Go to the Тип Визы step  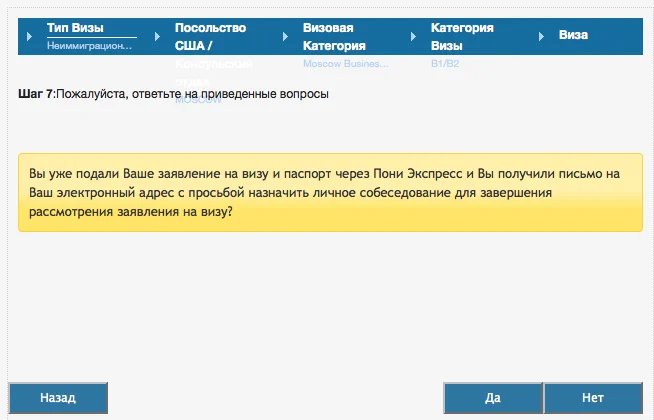(75, 28)
